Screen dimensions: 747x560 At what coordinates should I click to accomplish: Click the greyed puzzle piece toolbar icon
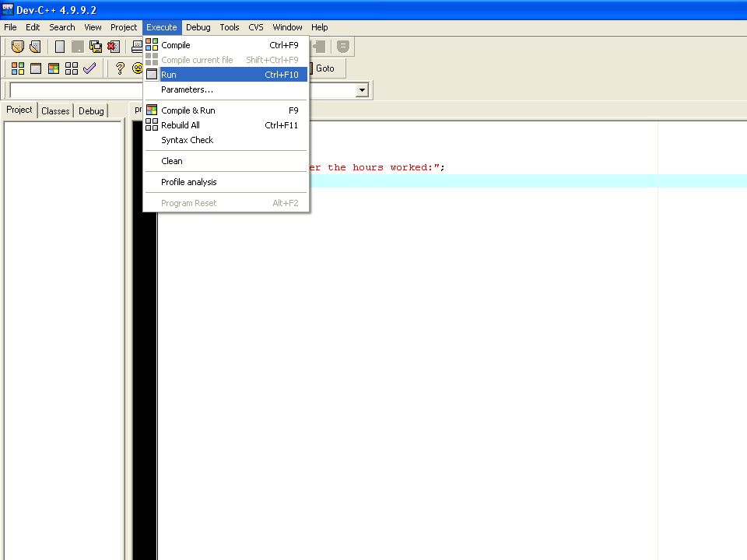coord(319,47)
